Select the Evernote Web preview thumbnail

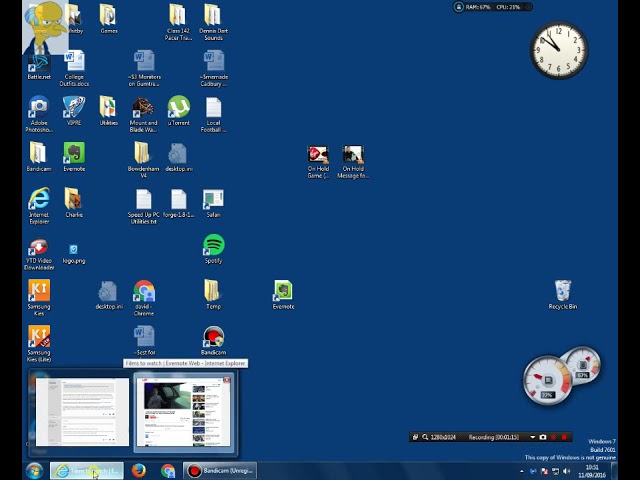(x=82, y=412)
